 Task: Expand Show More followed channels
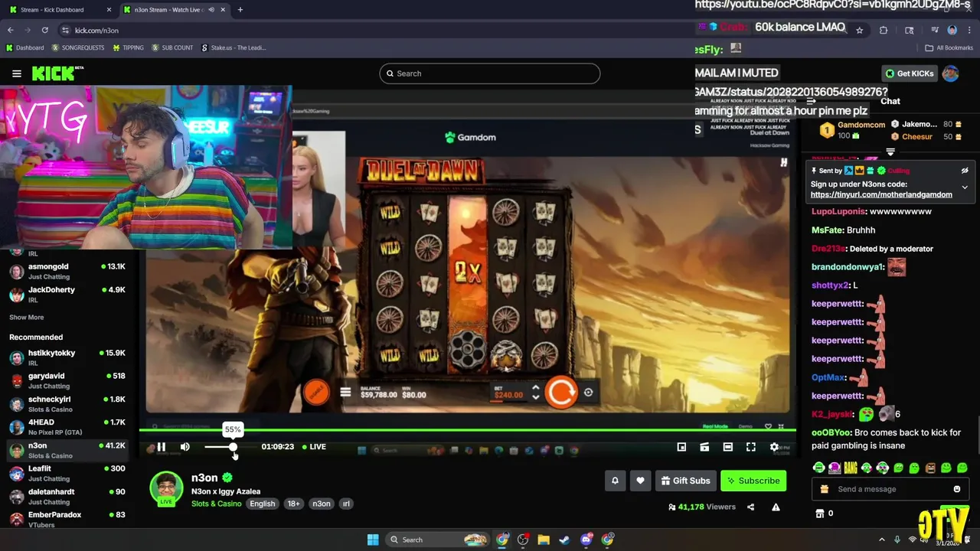tap(26, 318)
